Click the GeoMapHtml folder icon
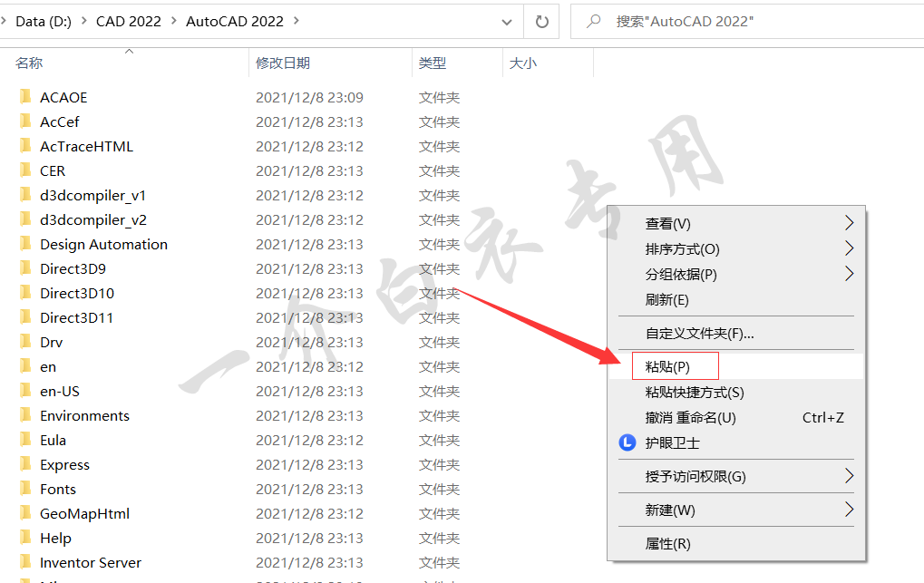This screenshot has width=924, height=583. click(x=25, y=513)
